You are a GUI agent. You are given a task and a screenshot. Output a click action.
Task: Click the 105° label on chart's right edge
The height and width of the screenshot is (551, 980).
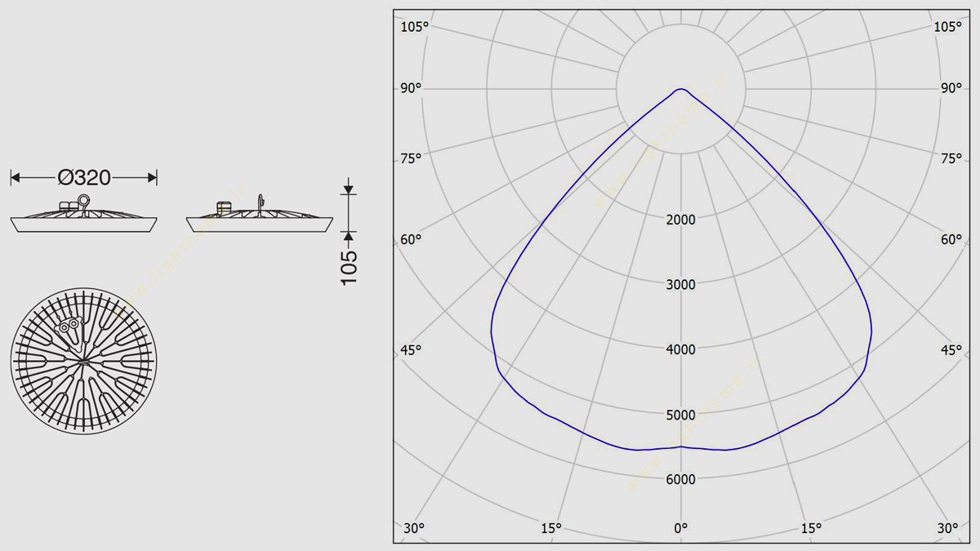pos(948,27)
